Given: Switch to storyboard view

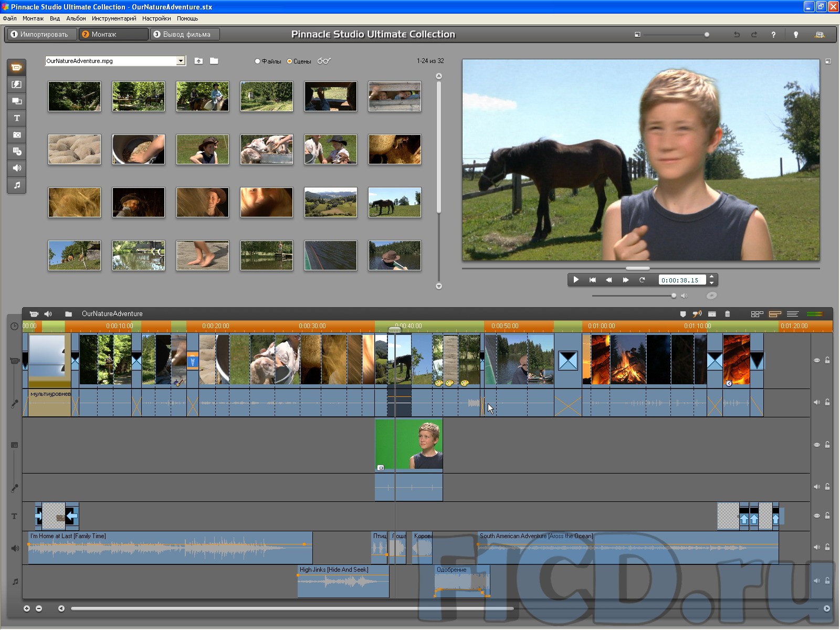Looking at the screenshot, I should (757, 314).
